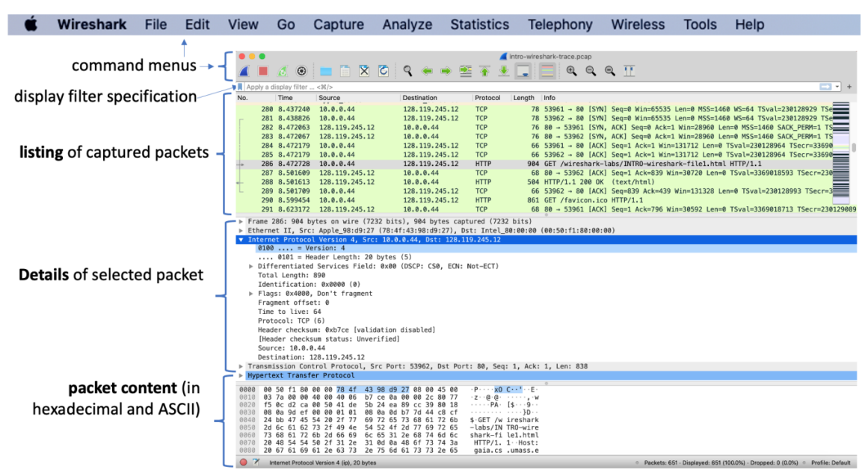This screenshot has height=476, width=868.
Task: Open the Apple menu
Action: [x=31, y=25]
